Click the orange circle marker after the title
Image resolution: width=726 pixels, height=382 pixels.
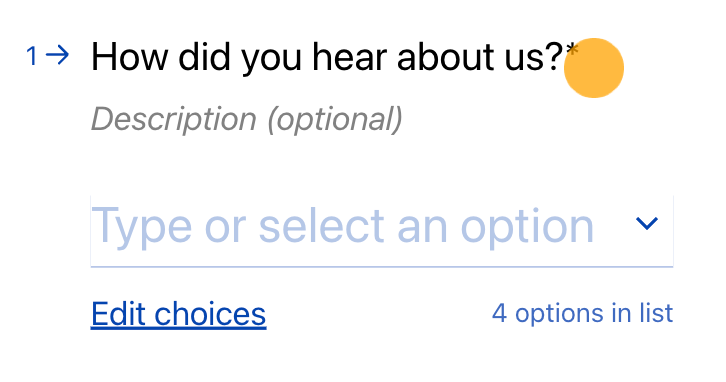pyautogui.click(x=594, y=68)
